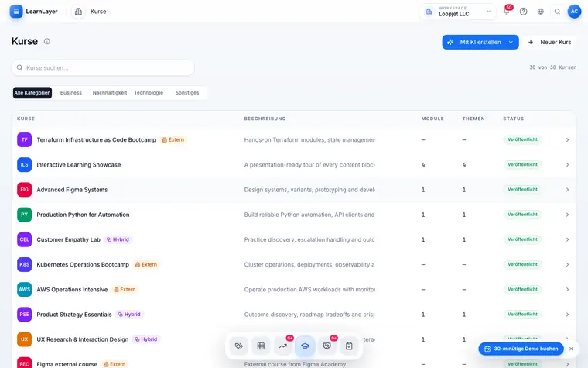
Task: Click Veröffentlicht status of AWS Operations Intensive
Action: pos(522,289)
